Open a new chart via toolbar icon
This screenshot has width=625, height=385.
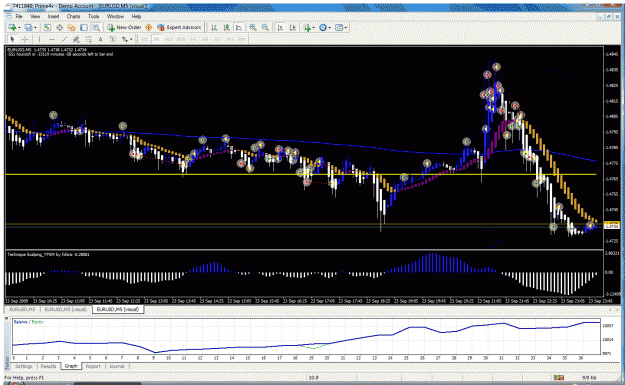pos(12,28)
